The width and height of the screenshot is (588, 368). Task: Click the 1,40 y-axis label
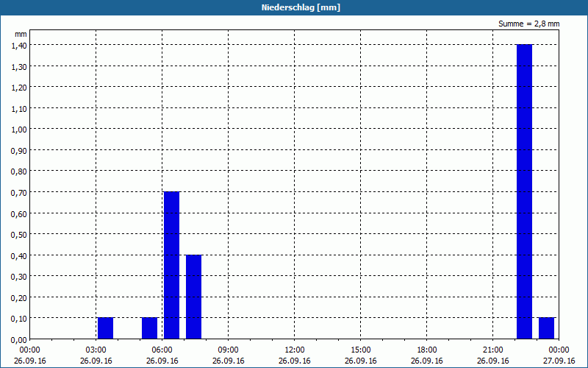[x=20, y=45]
